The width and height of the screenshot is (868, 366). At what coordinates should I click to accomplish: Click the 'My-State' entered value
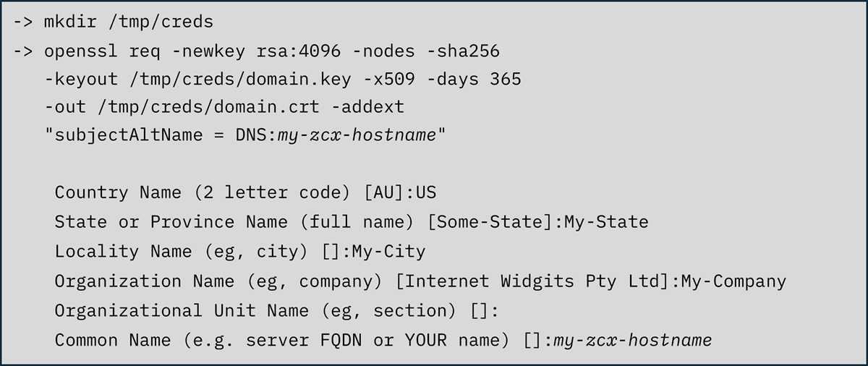[x=606, y=221]
